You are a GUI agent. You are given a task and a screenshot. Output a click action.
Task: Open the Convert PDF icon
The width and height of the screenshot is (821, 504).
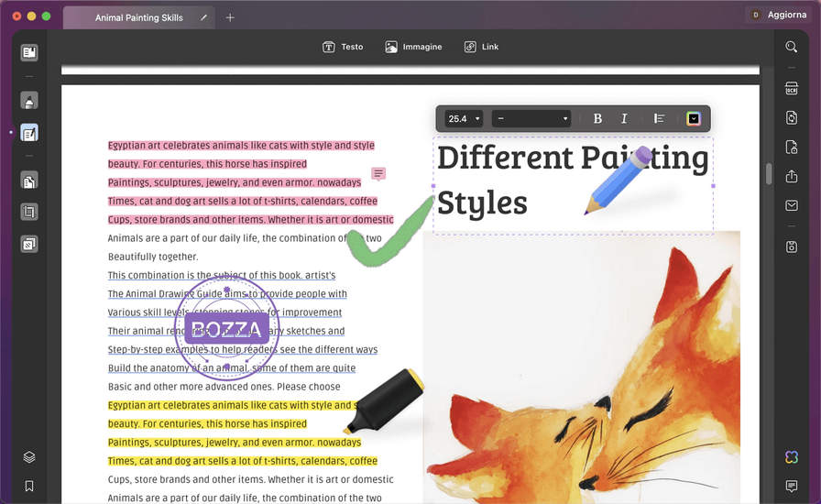coord(792,117)
